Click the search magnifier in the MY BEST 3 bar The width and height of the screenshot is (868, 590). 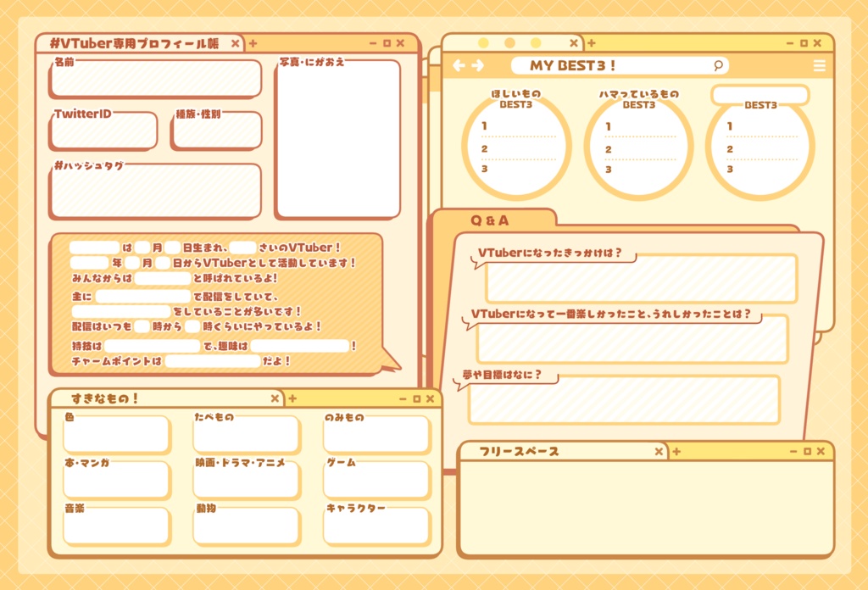[x=719, y=65]
